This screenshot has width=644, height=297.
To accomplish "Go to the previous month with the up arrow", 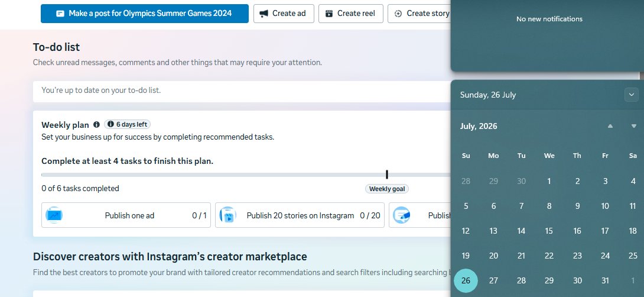I will coord(610,126).
